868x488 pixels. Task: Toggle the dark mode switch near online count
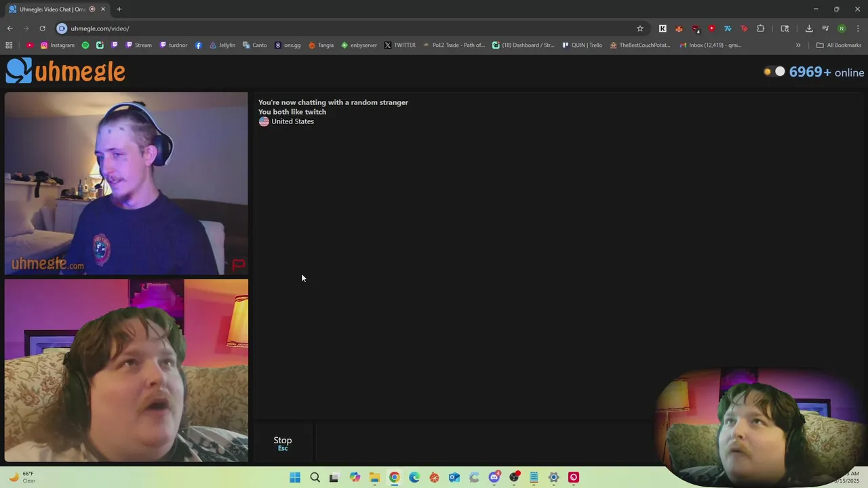(x=774, y=72)
